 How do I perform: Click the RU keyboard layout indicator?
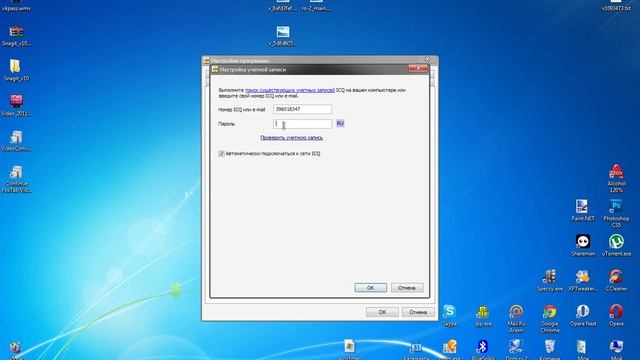click(x=340, y=123)
